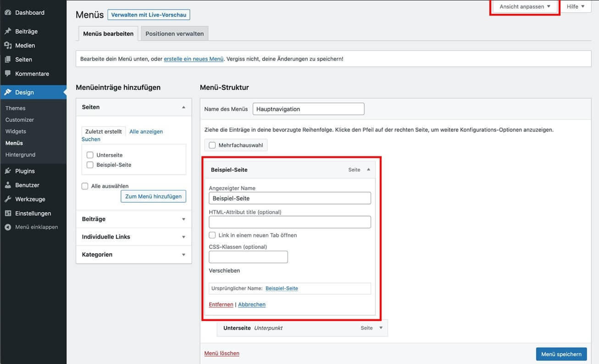
Task: Click Menü einklappen text
Action: (37, 227)
